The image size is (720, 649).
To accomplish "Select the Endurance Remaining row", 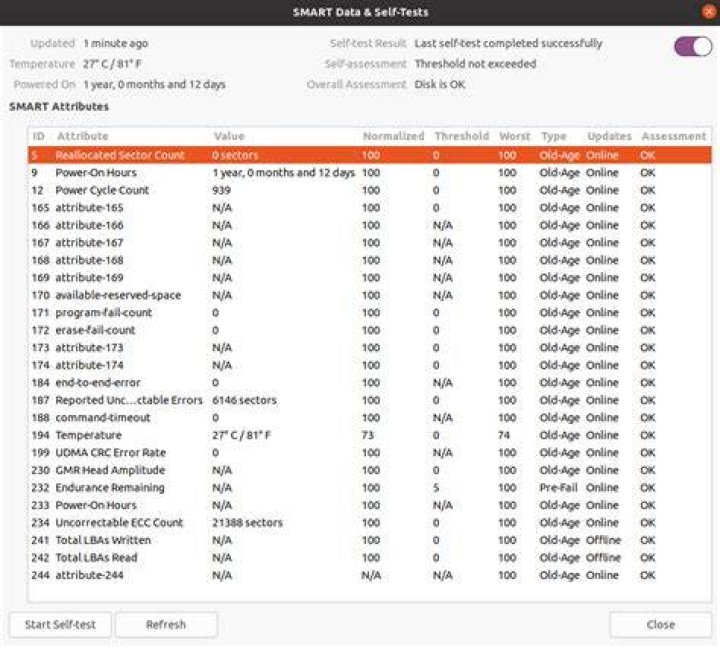I will [370, 487].
